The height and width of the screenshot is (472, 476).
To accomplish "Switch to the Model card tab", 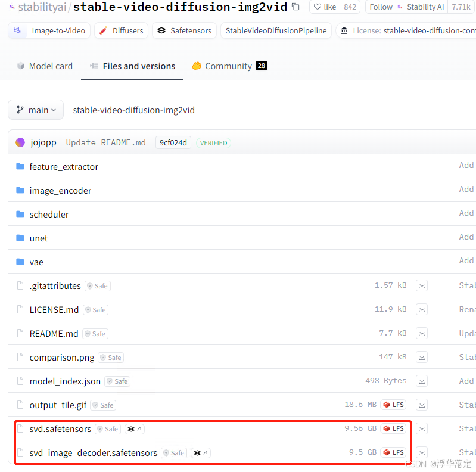I will [x=45, y=66].
